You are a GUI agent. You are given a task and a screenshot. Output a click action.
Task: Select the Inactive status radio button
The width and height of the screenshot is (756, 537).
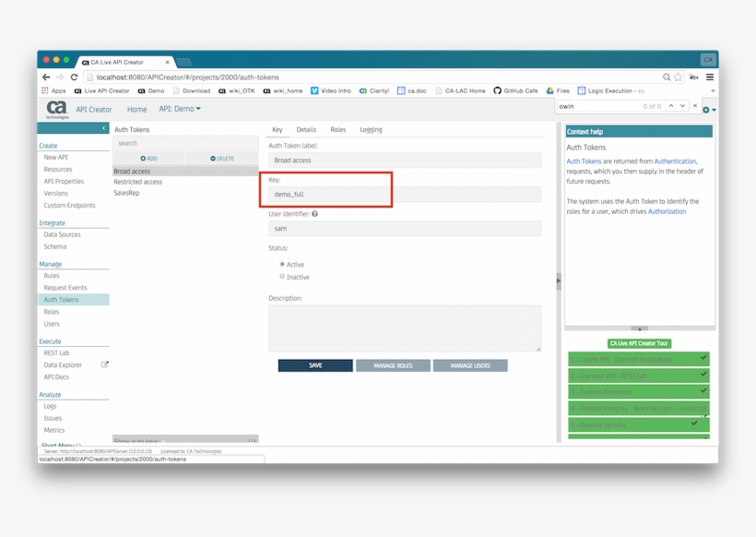282,277
